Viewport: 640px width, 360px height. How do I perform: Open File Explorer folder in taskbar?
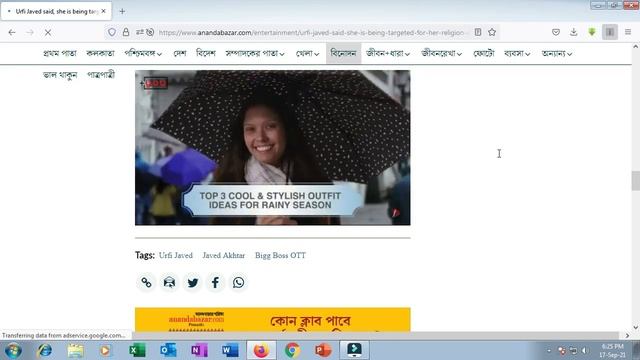(x=75, y=351)
